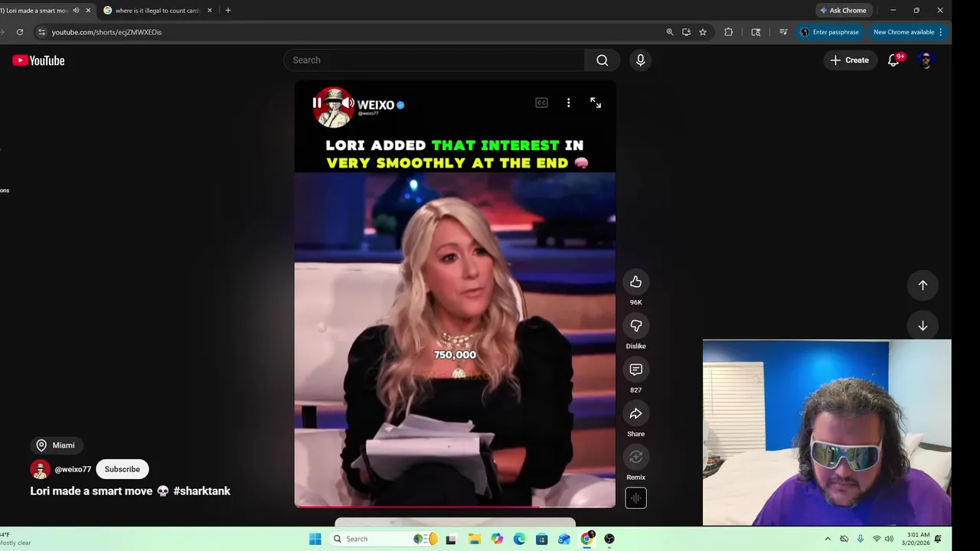Reload the page
Viewport: 980px width, 551px height.
20,32
